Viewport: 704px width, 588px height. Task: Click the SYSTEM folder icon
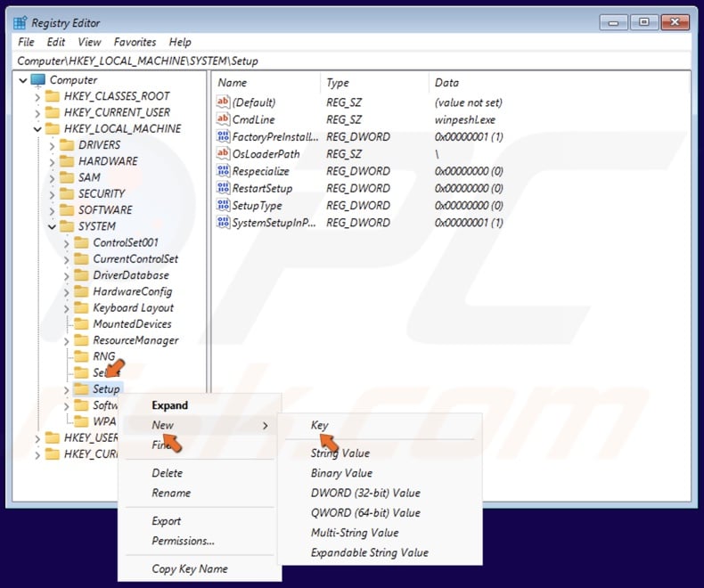pos(67,226)
